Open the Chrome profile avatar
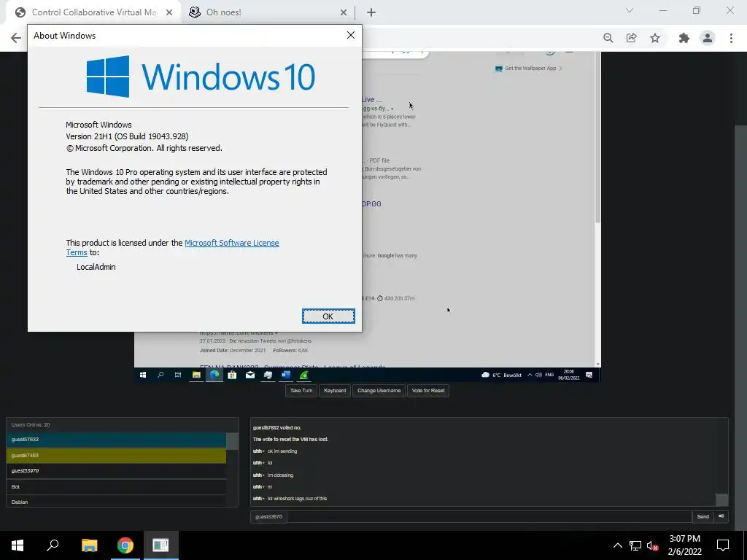Screen dimensions: 747x560 pyautogui.click(x=708, y=38)
